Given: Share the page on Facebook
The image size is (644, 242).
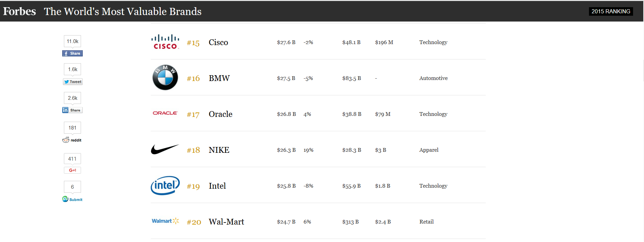Looking at the screenshot, I should (72, 53).
